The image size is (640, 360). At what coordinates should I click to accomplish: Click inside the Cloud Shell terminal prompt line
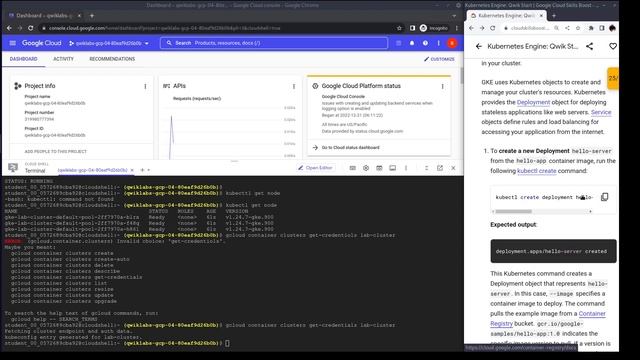pyautogui.click(x=227, y=343)
